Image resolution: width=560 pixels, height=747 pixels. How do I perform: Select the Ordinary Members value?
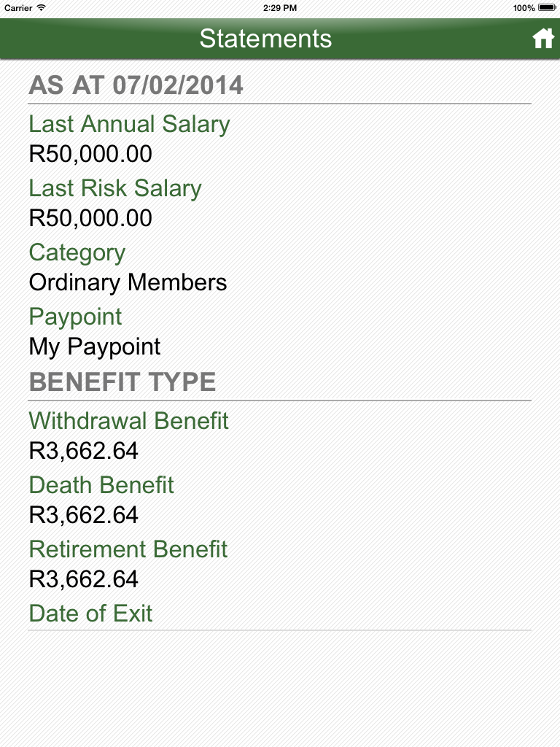point(128,282)
